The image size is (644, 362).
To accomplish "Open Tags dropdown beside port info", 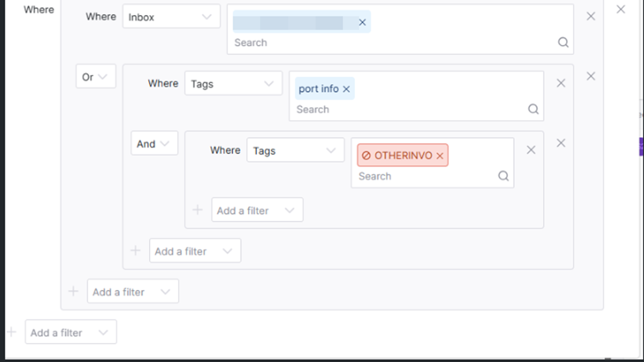I will pyautogui.click(x=233, y=84).
